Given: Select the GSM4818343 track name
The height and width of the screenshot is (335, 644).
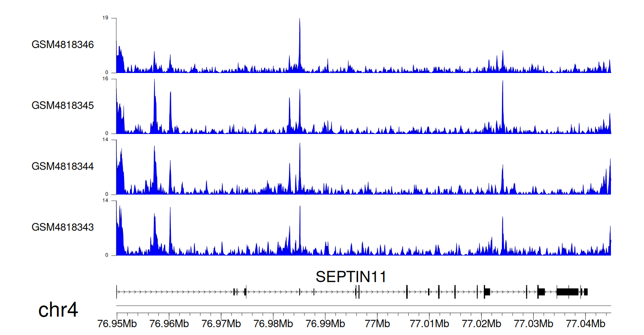Looking at the screenshot, I should (x=63, y=227).
